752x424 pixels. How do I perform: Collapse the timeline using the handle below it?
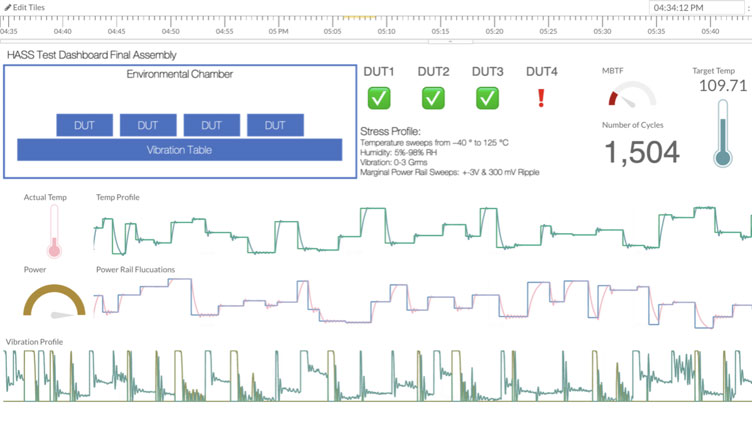point(450,41)
